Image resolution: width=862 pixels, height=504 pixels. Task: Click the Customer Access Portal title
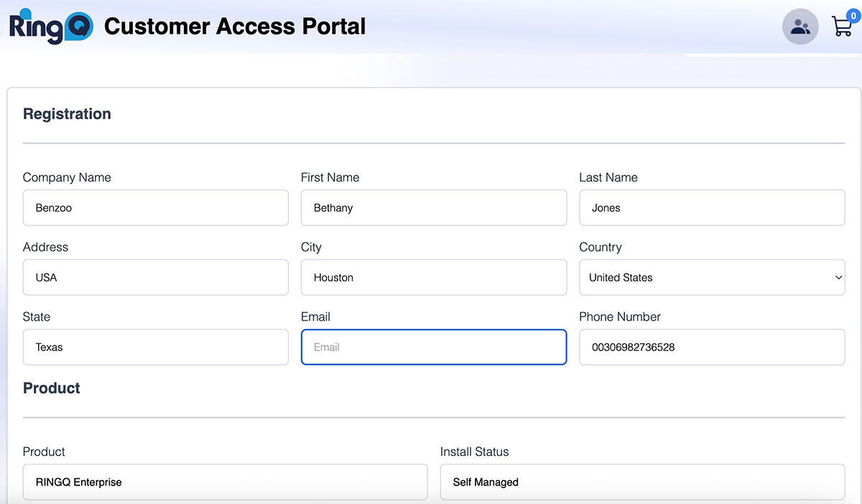coord(235,27)
